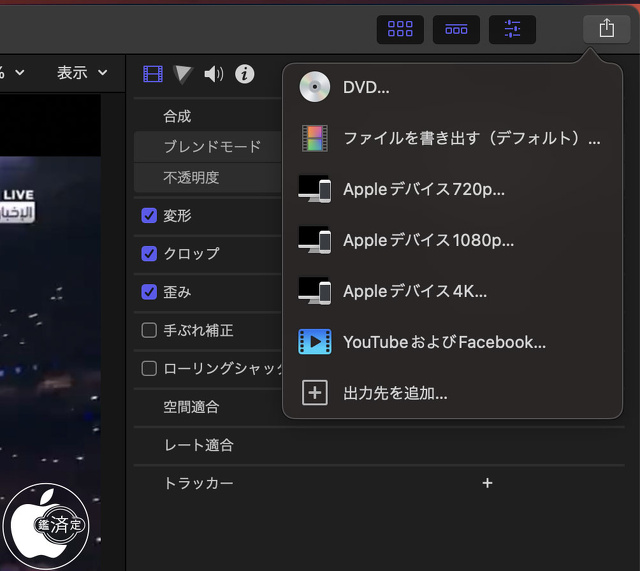The width and height of the screenshot is (640, 571).
Task: Enable the 手ぶれ補正 checkbox
Action: [149, 330]
